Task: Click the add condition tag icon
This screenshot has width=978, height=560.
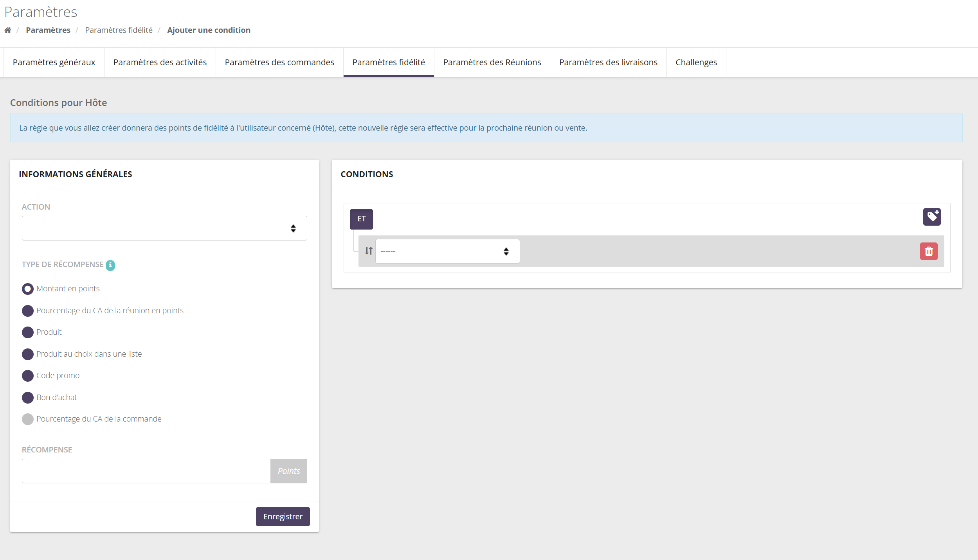Action: 932,217
